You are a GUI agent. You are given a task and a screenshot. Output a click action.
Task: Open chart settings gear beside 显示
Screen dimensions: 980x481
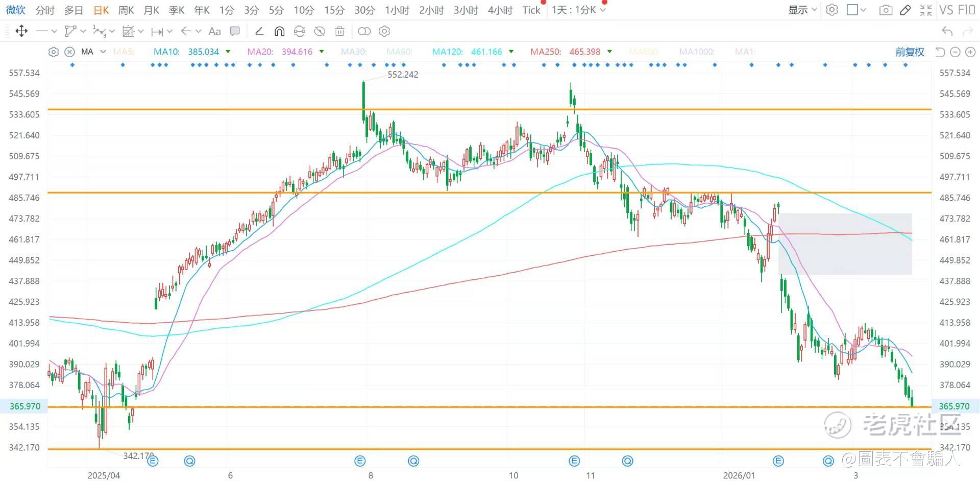832,10
